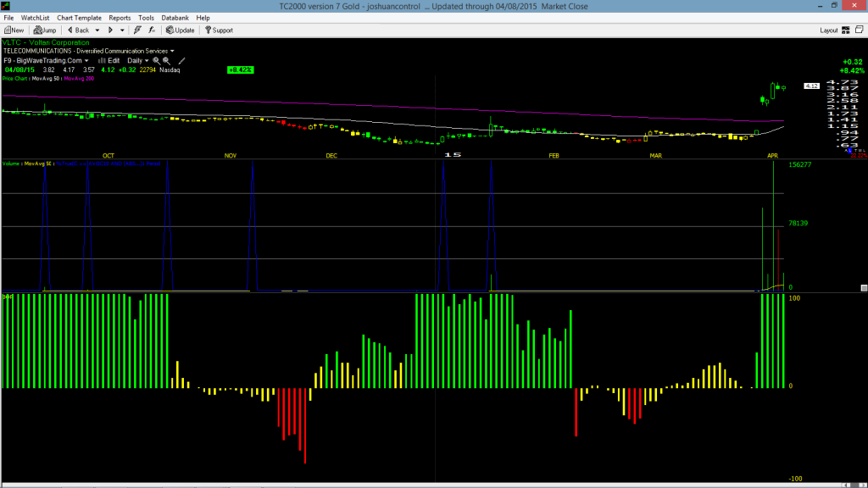Expand the Forward history dropdown arrow

tap(122, 30)
